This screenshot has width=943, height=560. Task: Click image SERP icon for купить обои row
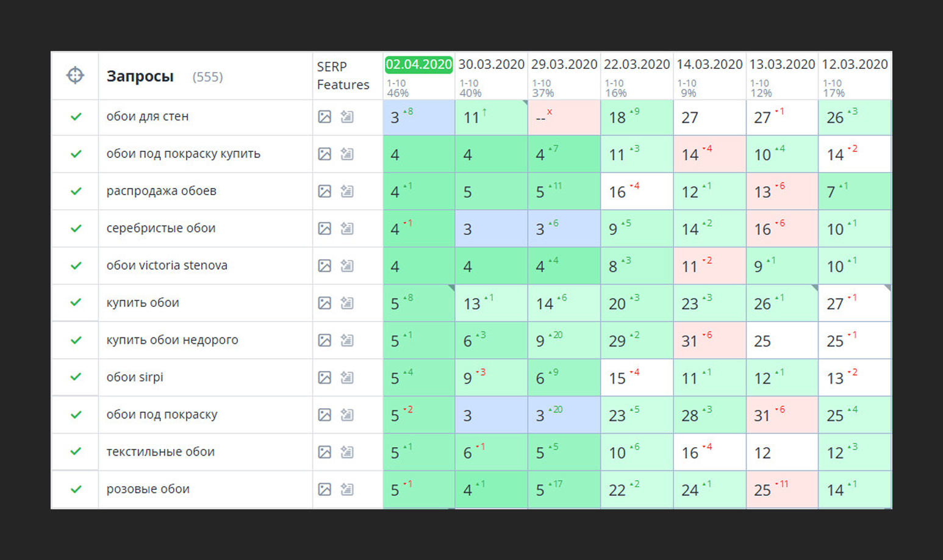tap(324, 303)
